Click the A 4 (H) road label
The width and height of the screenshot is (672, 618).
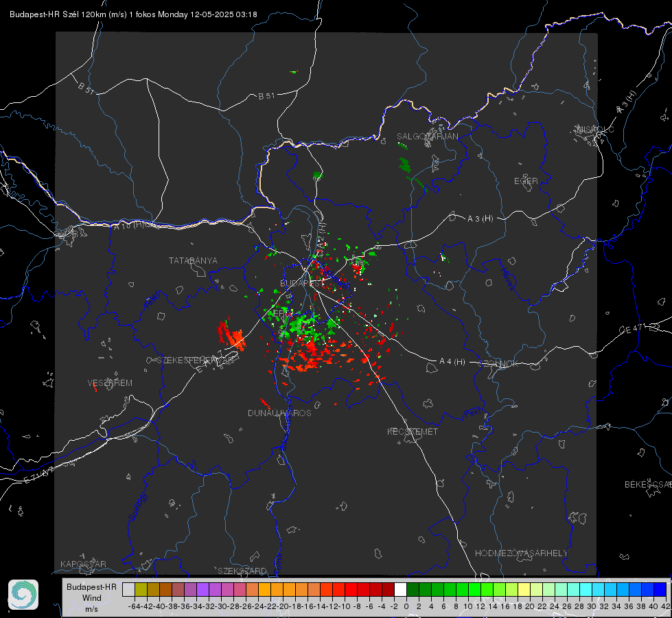pyautogui.click(x=452, y=362)
